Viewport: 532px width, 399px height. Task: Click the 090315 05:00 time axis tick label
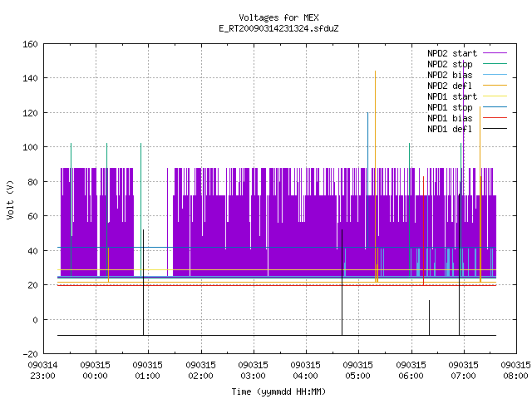pyautogui.click(x=358, y=370)
